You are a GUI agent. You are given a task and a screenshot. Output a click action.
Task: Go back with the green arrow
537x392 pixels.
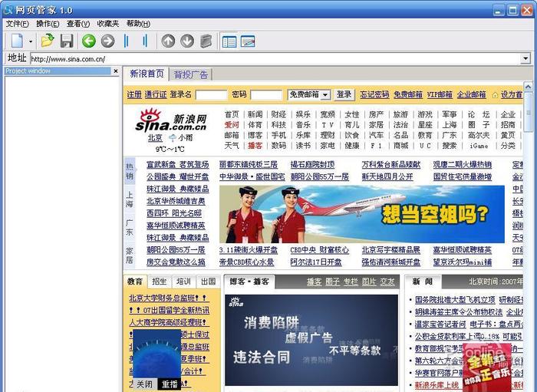coord(89,41)
